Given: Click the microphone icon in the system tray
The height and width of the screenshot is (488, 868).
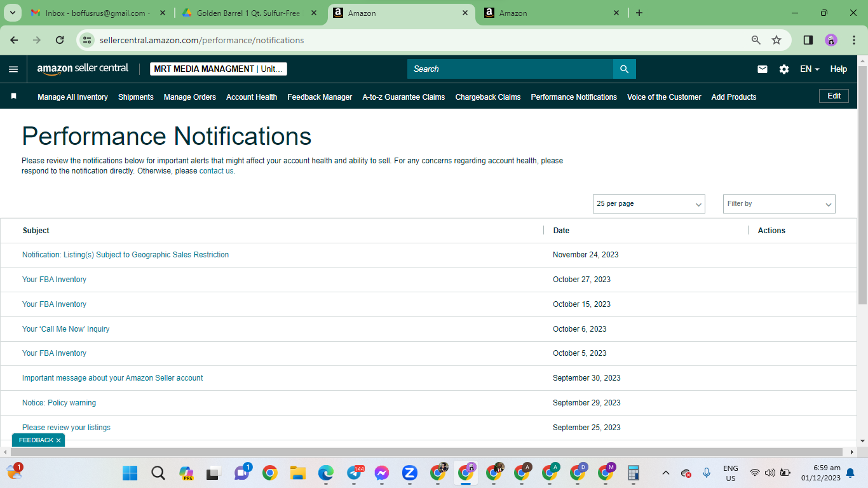Looking at the screenshot, I should pyautogui.click(x=707, y=473).
